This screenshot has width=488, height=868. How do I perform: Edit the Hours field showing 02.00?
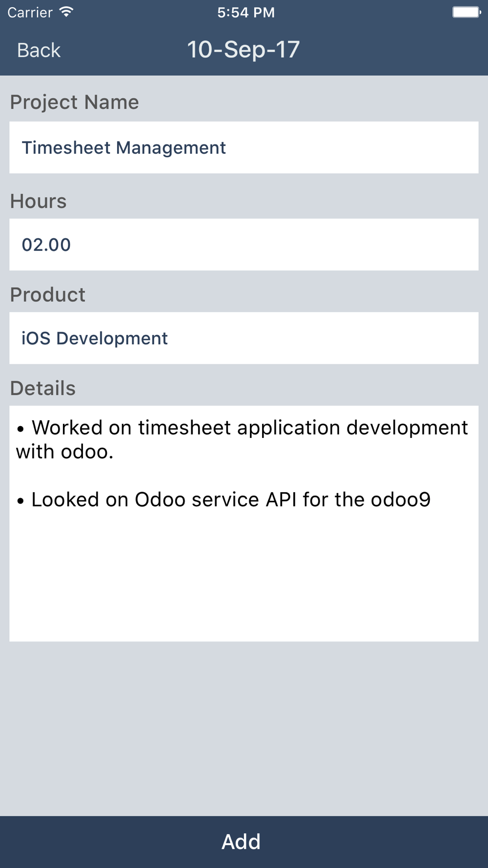pos(244,245)
